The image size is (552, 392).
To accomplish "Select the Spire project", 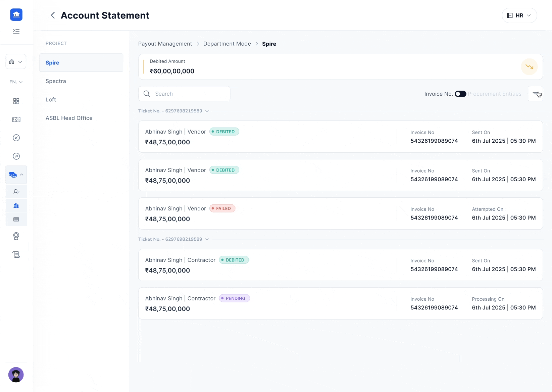I will [81, 63].
